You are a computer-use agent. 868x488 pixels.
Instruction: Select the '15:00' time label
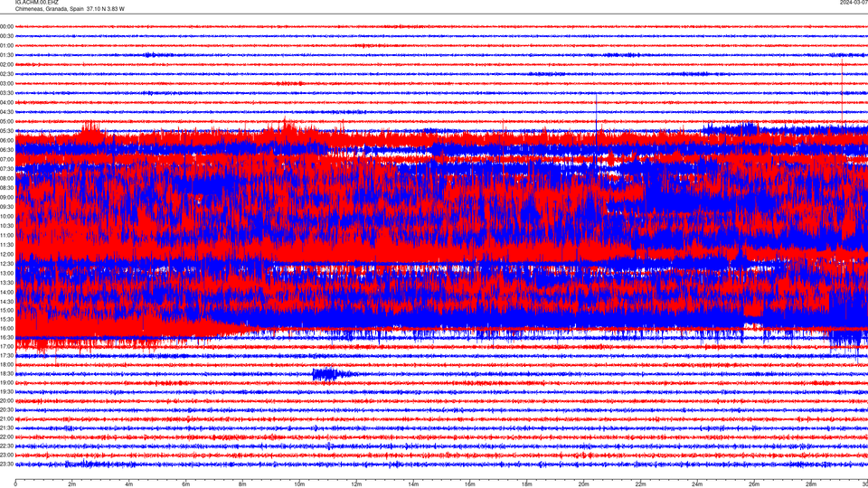tap(7, 310)
